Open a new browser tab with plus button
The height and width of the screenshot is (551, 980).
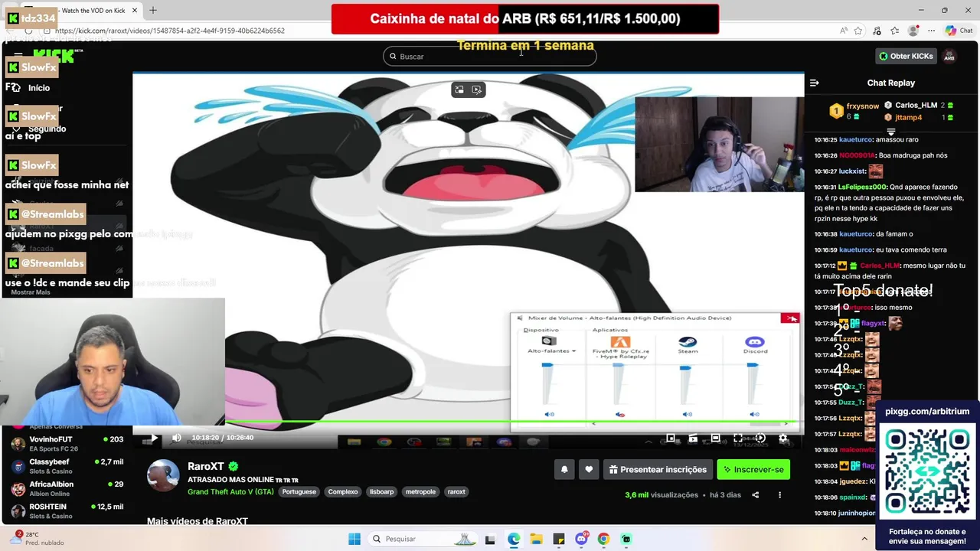[x=153, y=10]
